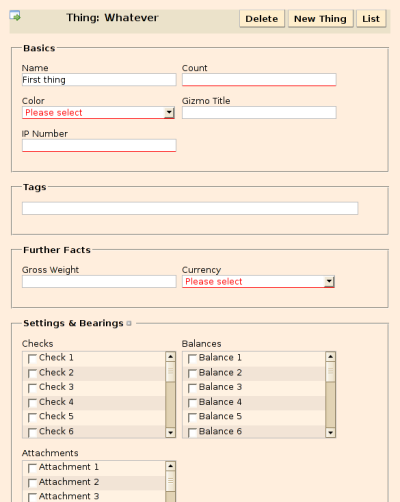The height and width of the screenshot is (502, 400).
Task: Click the Further Facts legend text
Action: tap(57, 250)
